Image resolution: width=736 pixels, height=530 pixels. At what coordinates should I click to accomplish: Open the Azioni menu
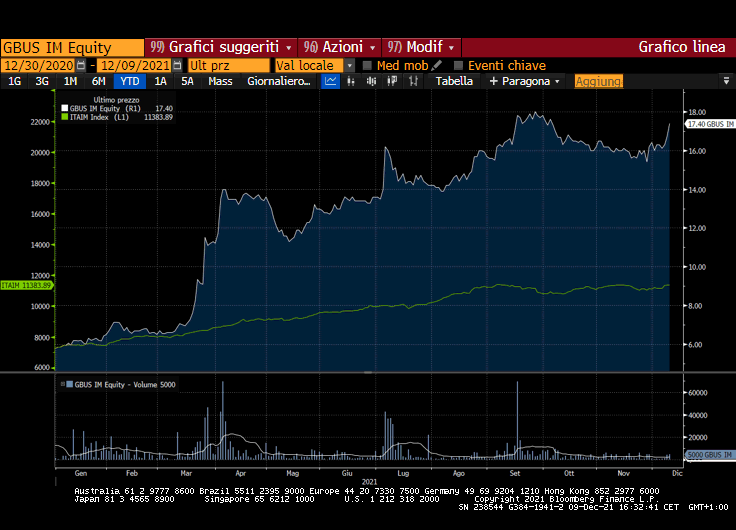click(x=340, y=47)
